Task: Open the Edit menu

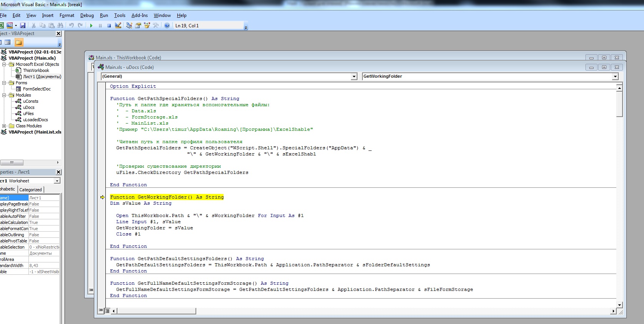Action: click(x=17, y=15)
